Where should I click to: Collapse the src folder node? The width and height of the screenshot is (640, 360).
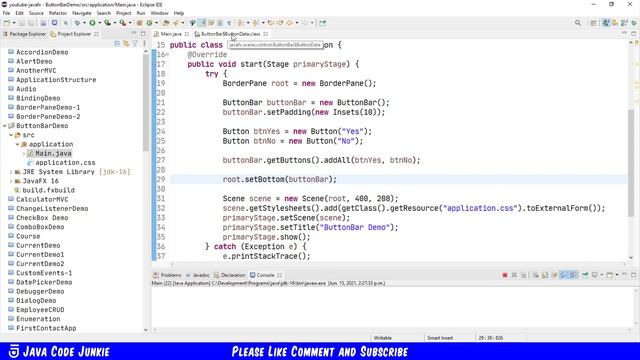click(x=11, y=135)
